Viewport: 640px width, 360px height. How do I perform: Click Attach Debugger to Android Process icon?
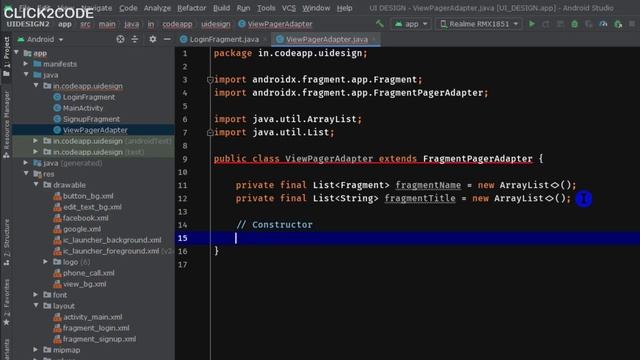pyautogui.click(x=618, y=24)
